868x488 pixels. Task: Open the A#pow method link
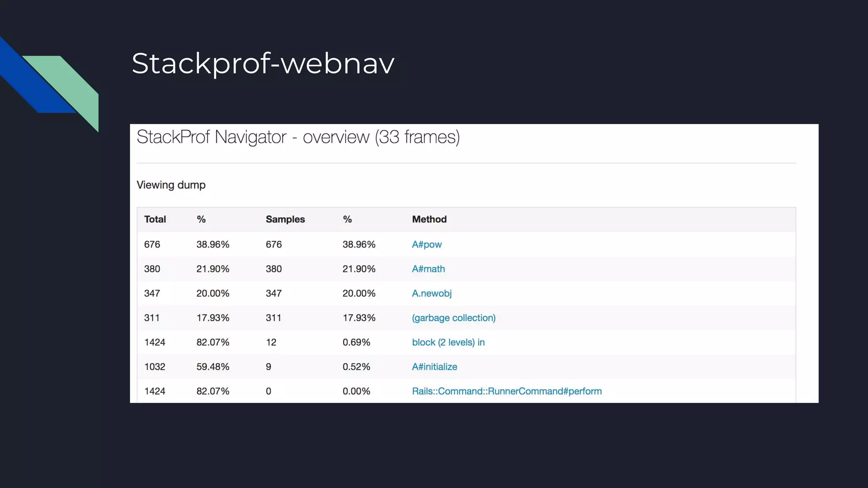[427, 244]
